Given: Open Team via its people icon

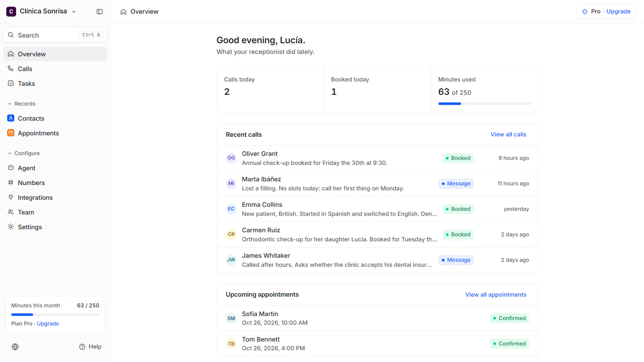Looking at the screenshot, I should click(x=11, y=212).
